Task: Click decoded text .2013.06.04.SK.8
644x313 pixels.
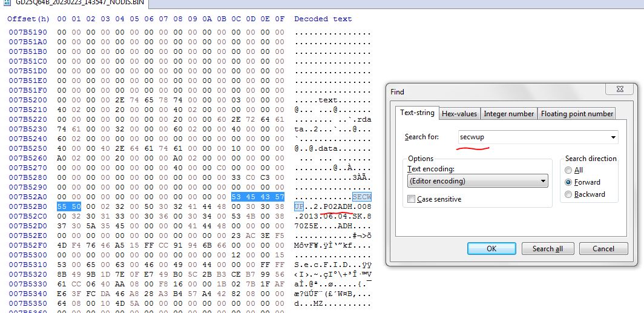Action: point(333,216)
